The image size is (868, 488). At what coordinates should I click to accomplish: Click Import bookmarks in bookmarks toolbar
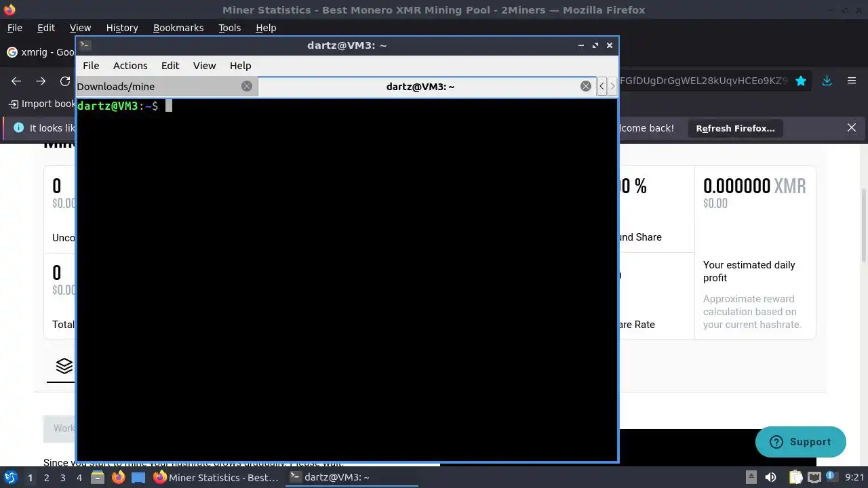pyautogui.click(x=41, y=104)
